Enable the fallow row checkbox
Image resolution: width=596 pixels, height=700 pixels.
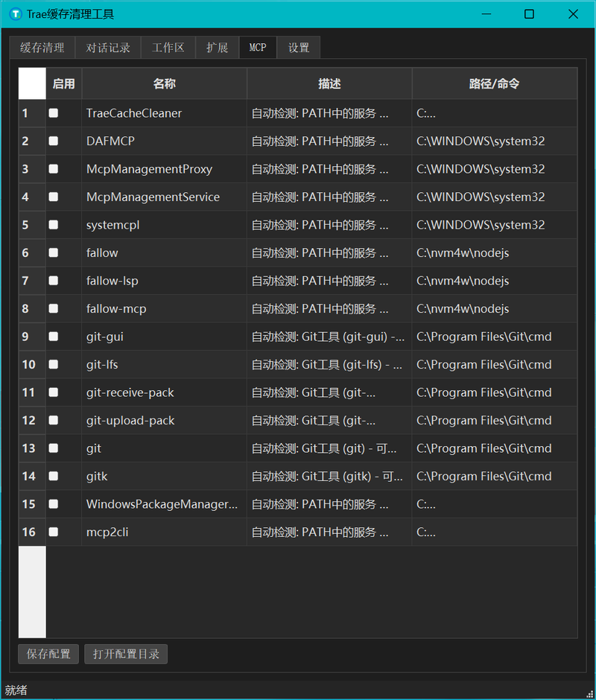click(x=54, y=252)
